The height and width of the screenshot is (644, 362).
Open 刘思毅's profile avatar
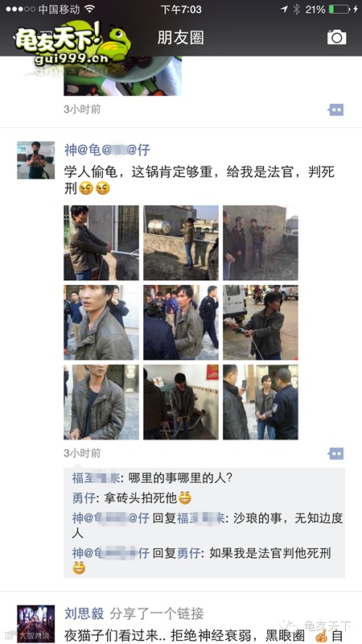click(x=35, y=623)
